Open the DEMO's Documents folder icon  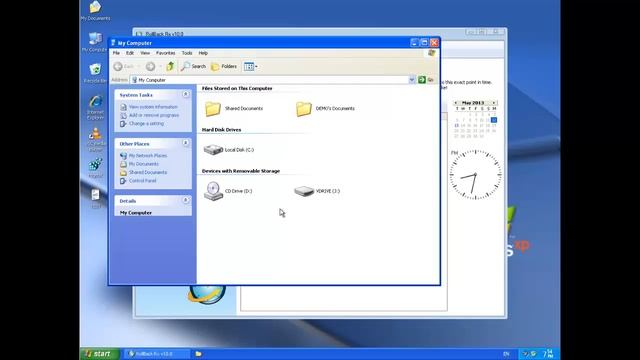[304, 109]
